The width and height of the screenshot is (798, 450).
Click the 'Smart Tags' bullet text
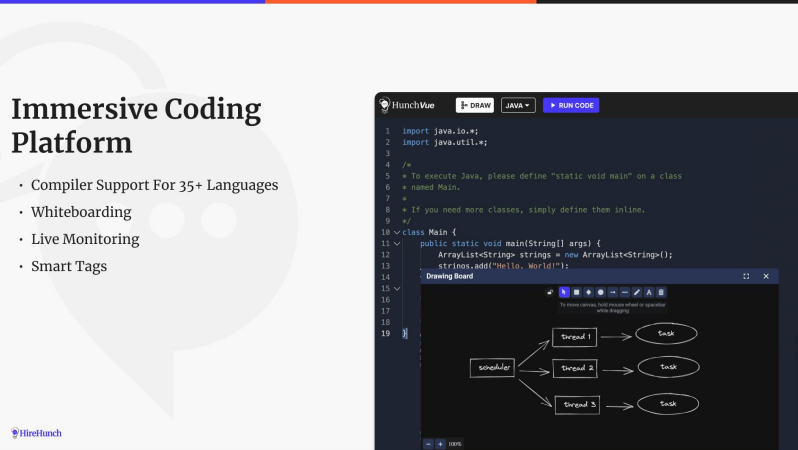pos(69,266)
